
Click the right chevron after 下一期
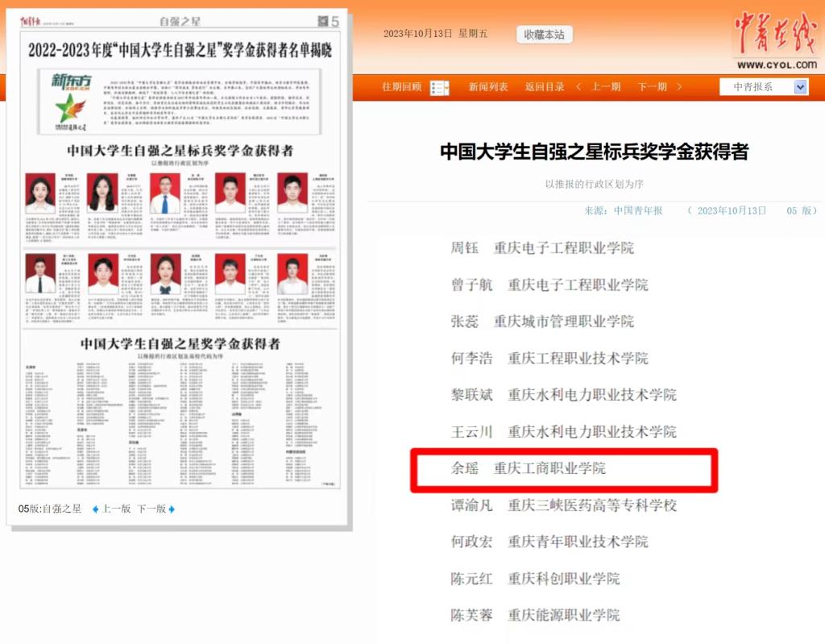679,87
